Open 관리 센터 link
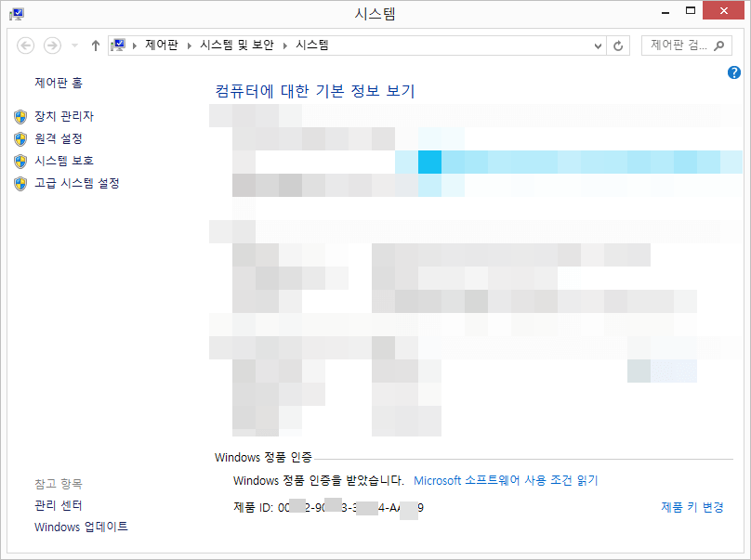 pos(58,505)
